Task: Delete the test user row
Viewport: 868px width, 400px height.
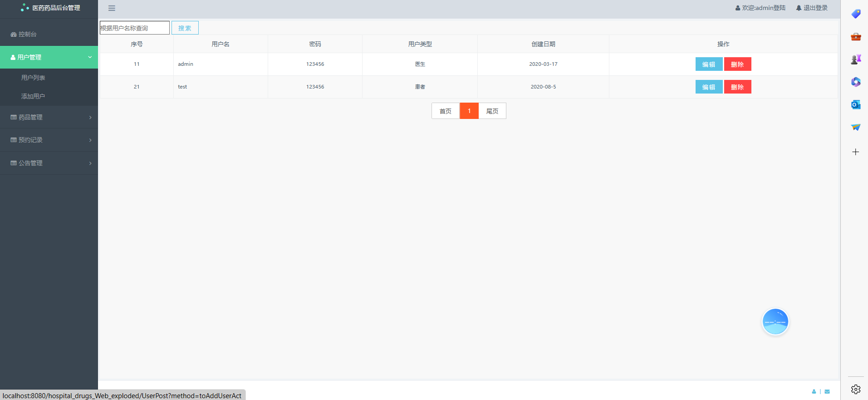Action: 737,87
